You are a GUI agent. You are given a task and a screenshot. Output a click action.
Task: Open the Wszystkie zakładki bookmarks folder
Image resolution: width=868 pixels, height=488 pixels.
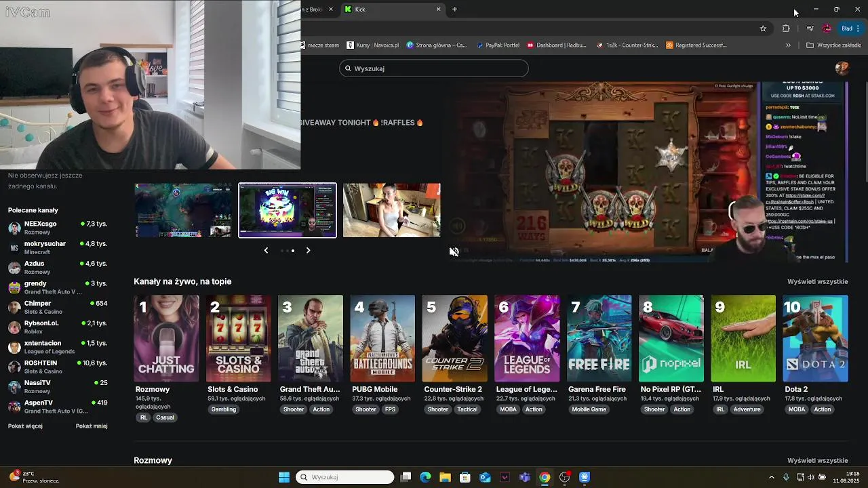(833, 45)
